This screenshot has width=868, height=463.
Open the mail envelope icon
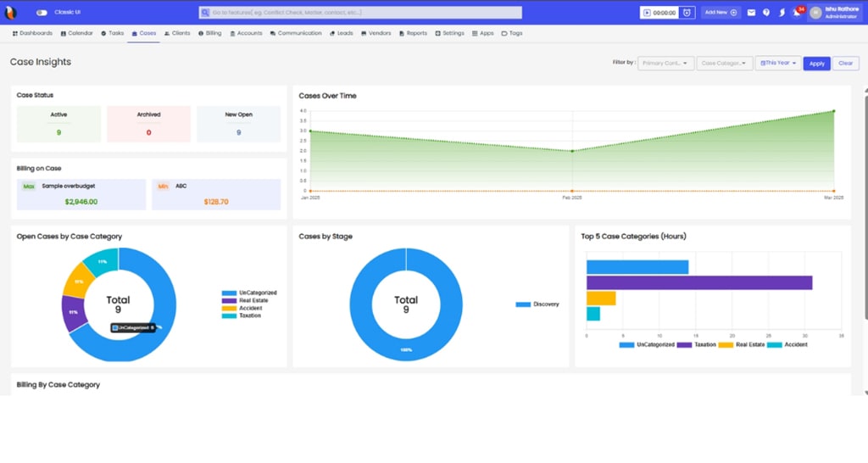click(x=751, y=13)
